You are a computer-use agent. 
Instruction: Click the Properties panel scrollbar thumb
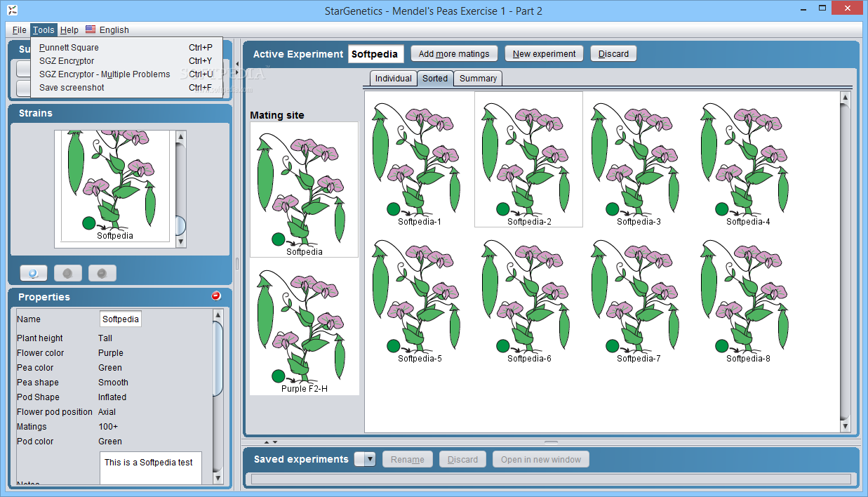[218, 359]
